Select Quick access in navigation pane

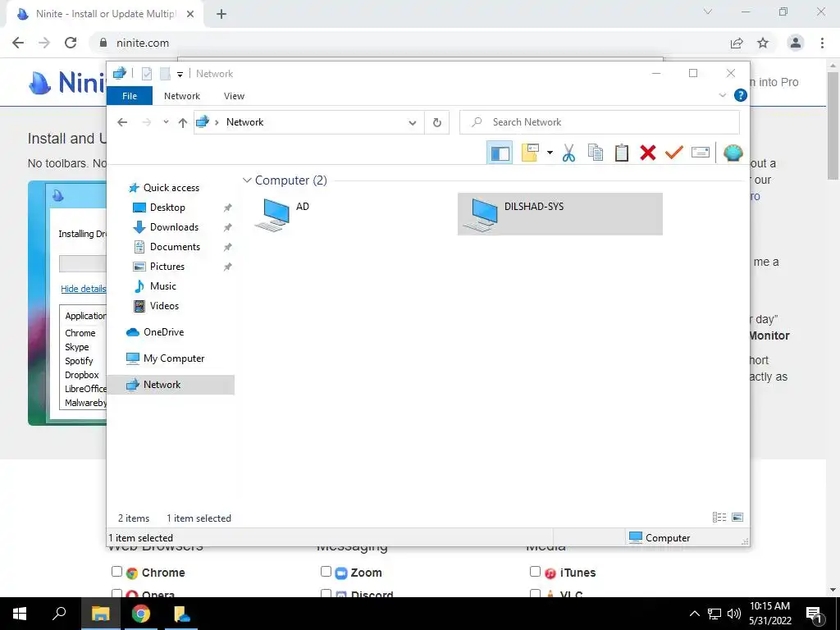pos(171,188)
